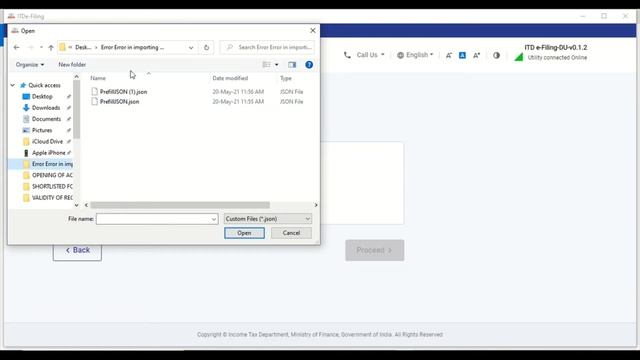Select the SHORTLISTED FC folder
Image resolution: width=640 pixels, height=360 pixels.
(x=52, y=186)
